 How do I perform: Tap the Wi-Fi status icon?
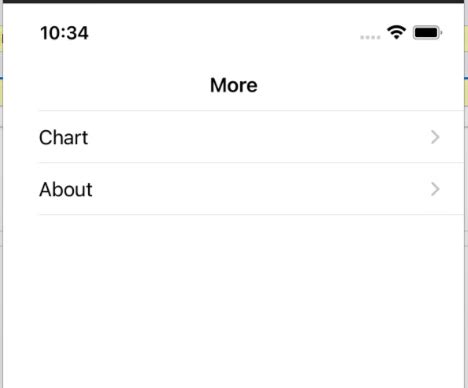[396, 32]
